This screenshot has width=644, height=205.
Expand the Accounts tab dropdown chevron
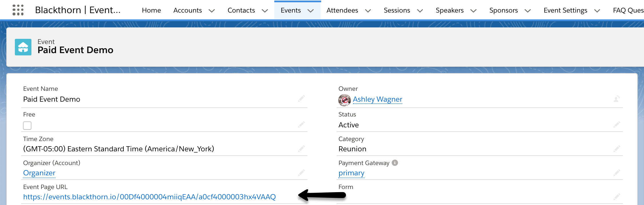[212, 11]
